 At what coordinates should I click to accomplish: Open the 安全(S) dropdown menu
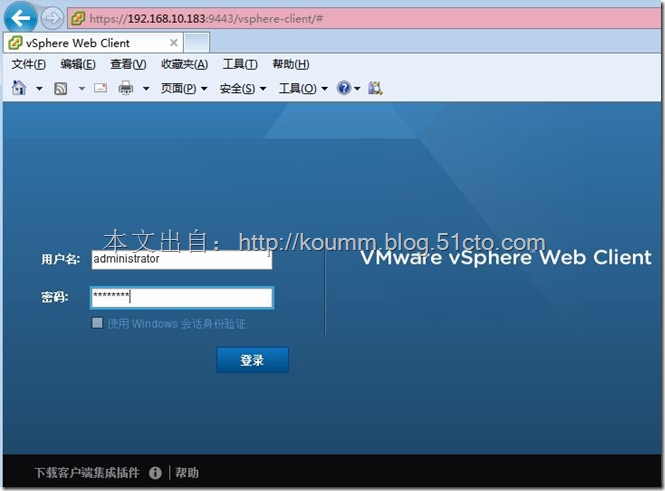[x=243, y=88]
